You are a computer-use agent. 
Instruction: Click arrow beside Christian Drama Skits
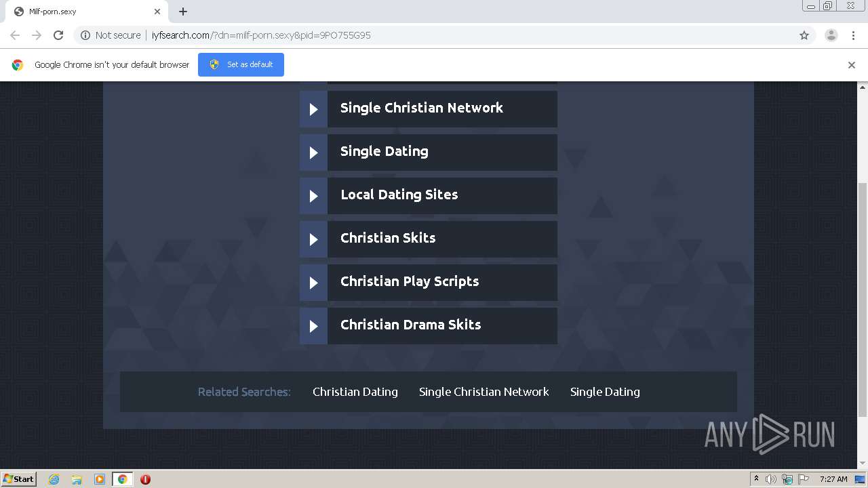[x=313, y=326]
